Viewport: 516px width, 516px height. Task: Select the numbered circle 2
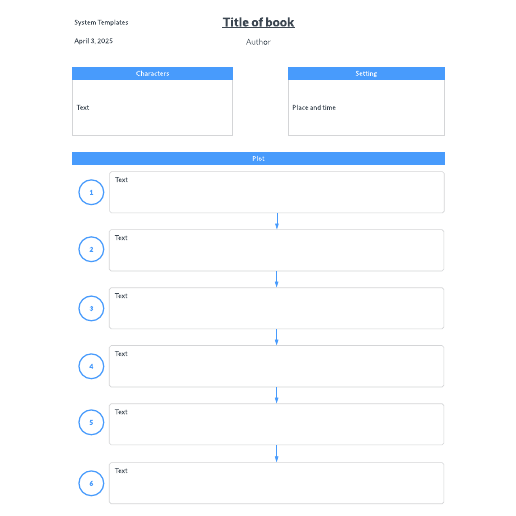pyautogui.click(x=91, y=249)
